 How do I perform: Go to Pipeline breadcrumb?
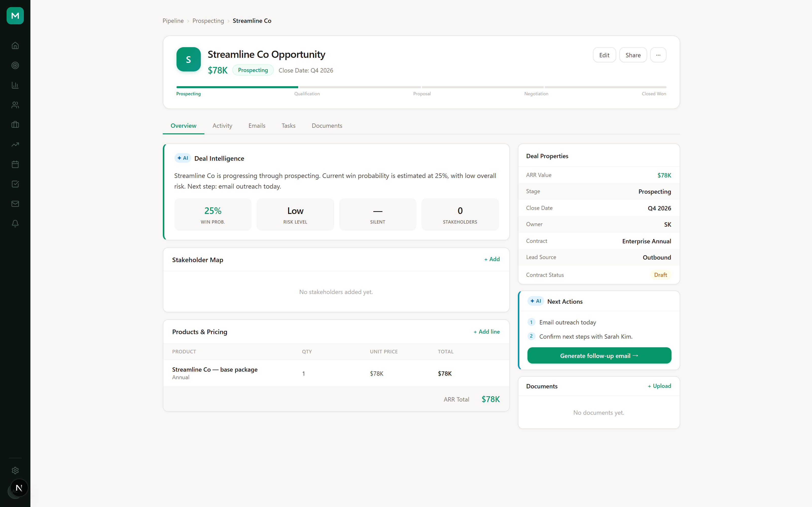(x=173, y=21)
